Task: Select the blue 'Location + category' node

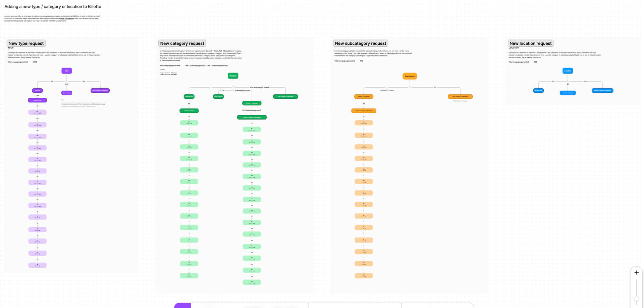Action: [x=568, y=93]
